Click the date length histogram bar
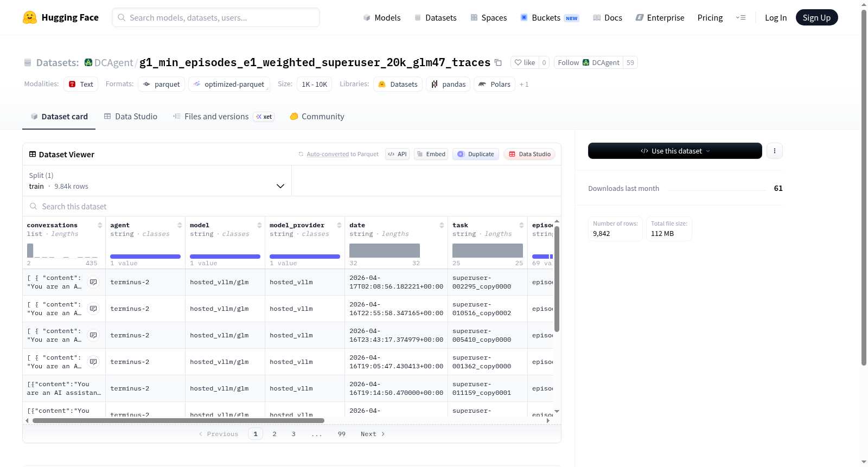This screenshot has width=868, height=467. tap(385, 251)
